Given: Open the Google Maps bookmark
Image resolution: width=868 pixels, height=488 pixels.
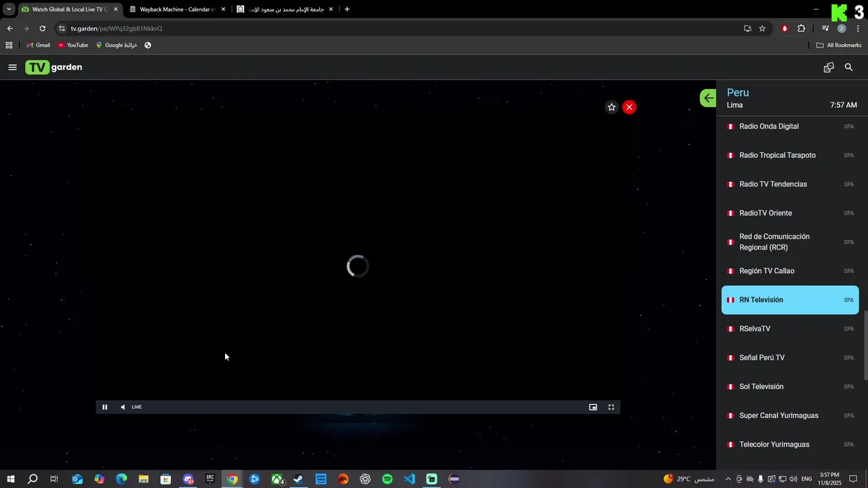Looking at the screenshot, I should pyautogui.click(x=117, y=45).
